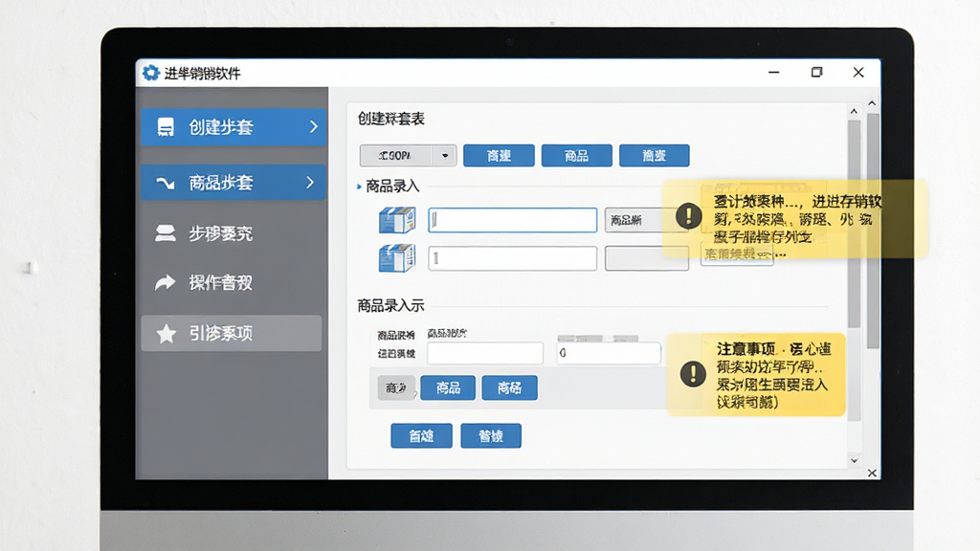
Task: Select the stacked-disk icon in the sidebar
Action: tap(166, 233)
